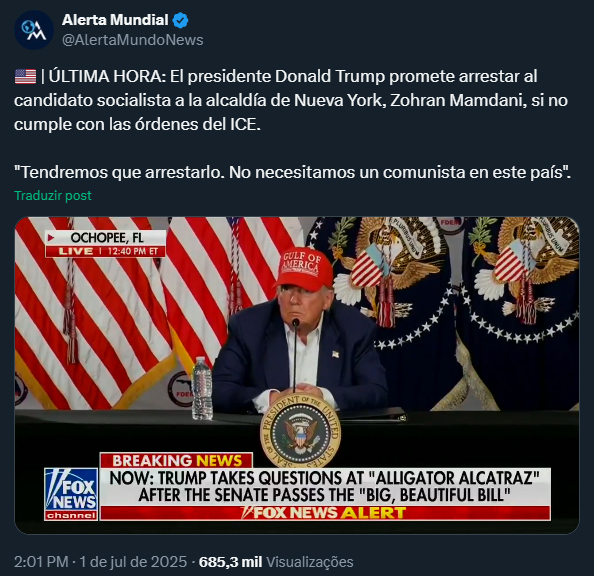The height and width of the screenshot is (576, 594).
Task: Open the Alerta Mundial display name
Action: pyautogui.click(x=115, y=20)
